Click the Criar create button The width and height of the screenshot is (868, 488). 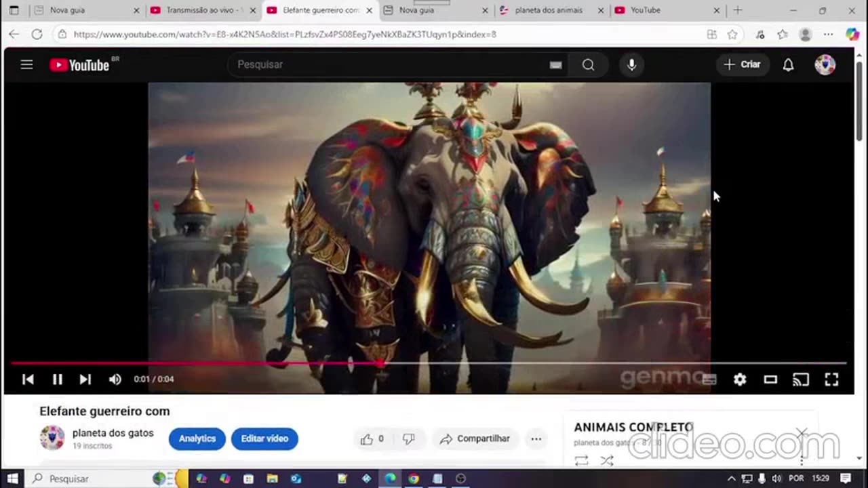tap(743, 64)
